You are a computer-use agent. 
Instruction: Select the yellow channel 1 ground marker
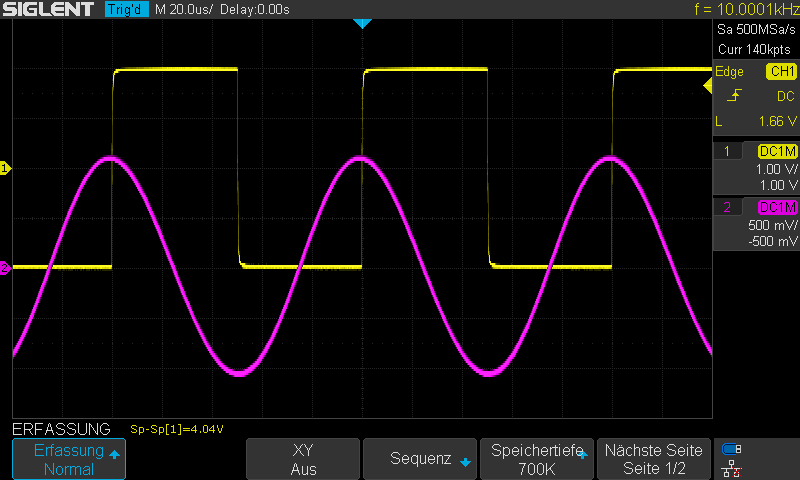[5, 168]
